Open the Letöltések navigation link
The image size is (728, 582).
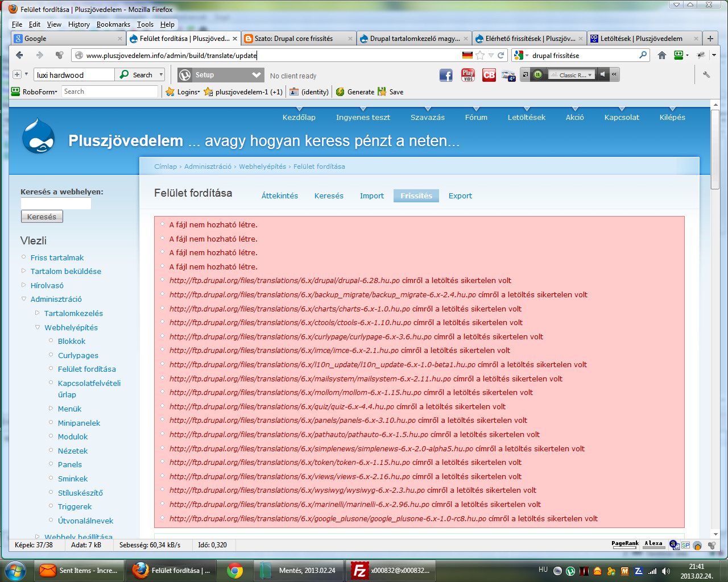coord(526,117)
